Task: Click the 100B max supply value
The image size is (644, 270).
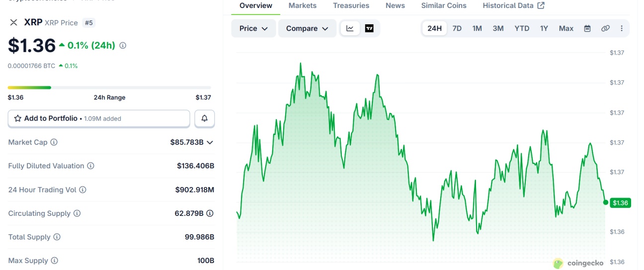Action: point(206,261)
